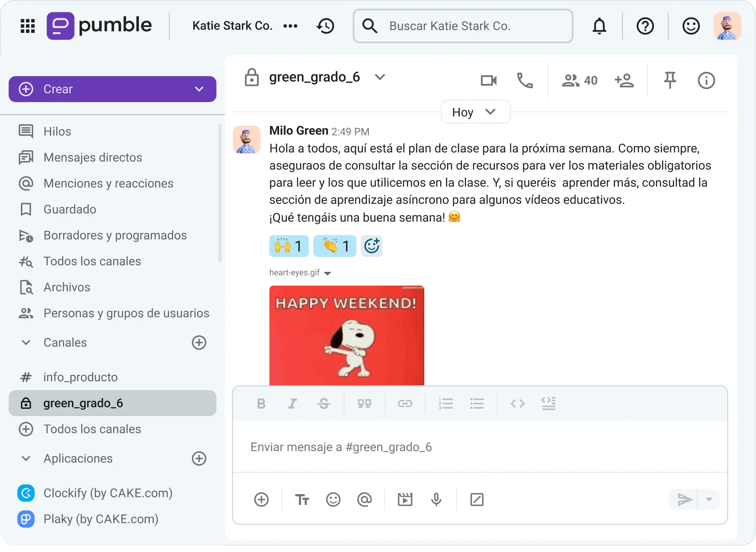The image size is (756, 552).
Task: Mention someone with @ icon
Action: 364,500
